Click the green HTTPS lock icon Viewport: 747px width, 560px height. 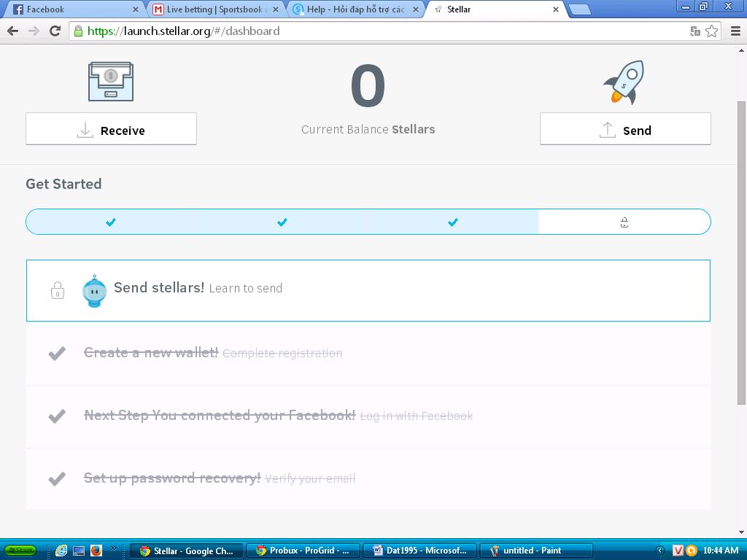click(78, 31)
